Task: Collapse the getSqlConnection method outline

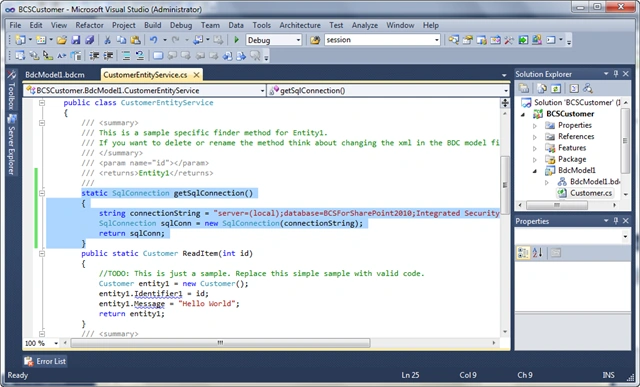Action: (42, 193)
